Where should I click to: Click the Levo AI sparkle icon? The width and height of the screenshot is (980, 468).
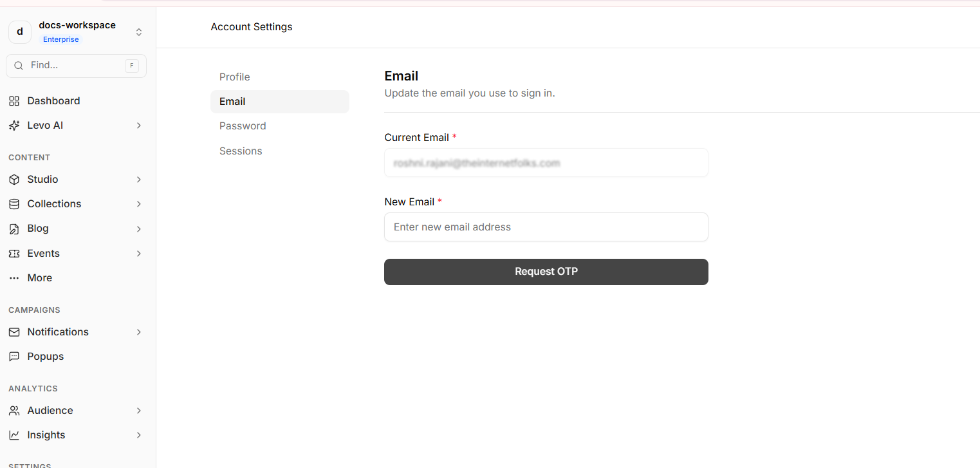[14, 126]
